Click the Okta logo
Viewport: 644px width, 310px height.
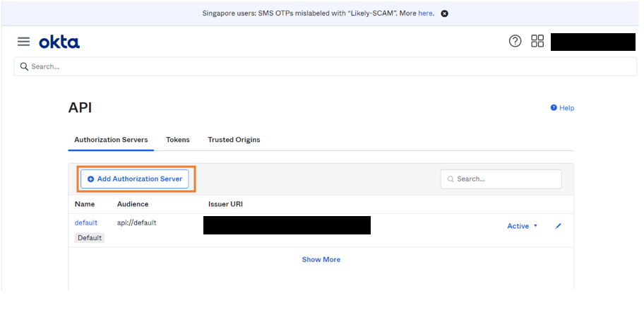[59, 42]
